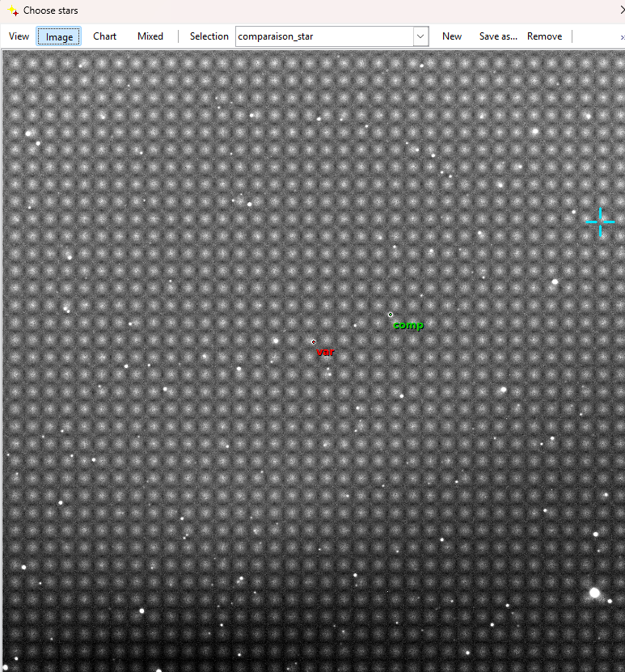Click the bright star just left of var

coord(276,340)
